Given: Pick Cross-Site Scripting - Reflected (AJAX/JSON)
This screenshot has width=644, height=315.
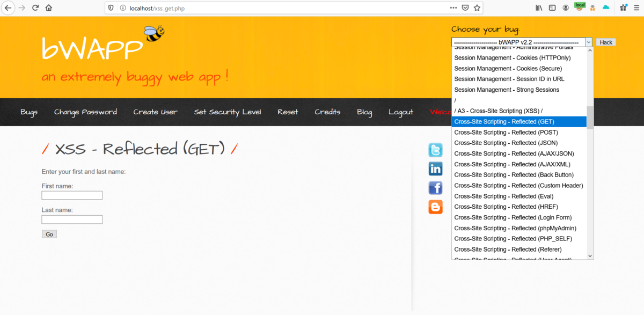Looking at the screenshot, I should [x=519, y=153].
